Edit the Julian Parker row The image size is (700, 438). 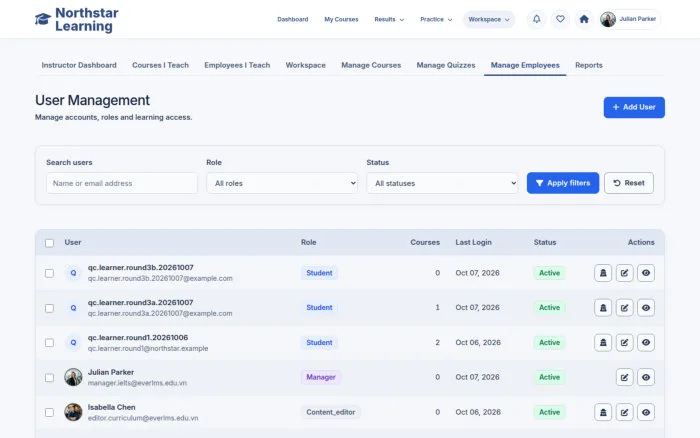click(625, 377)
